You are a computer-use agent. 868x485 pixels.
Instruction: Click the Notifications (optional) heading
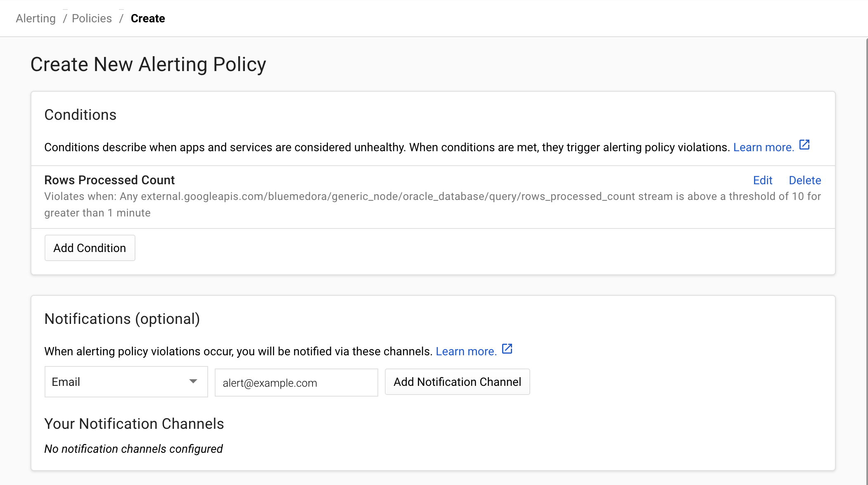tap(122, 319)
